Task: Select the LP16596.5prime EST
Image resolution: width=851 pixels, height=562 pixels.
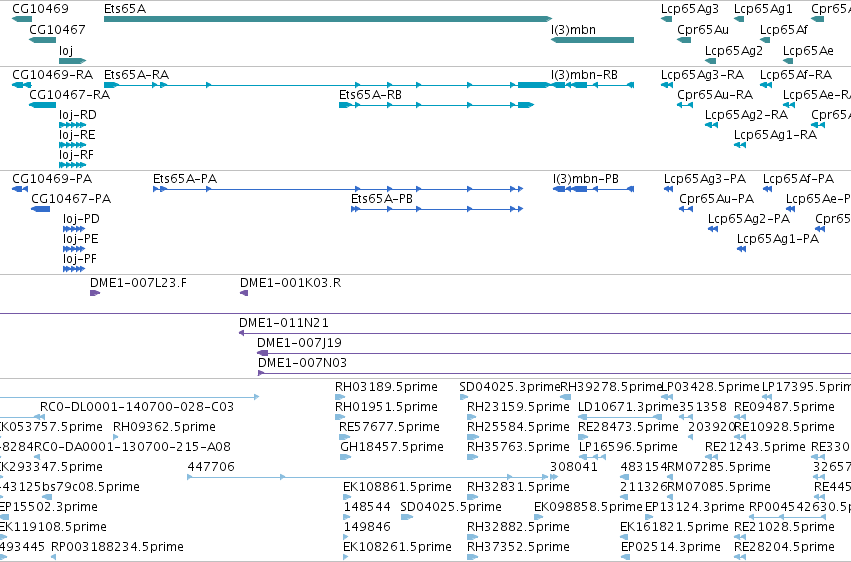Action: point(593,457)
